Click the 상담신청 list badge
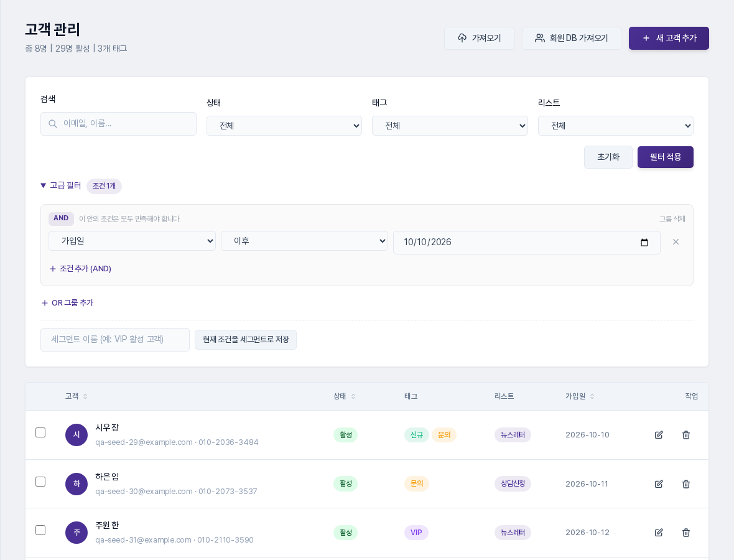 (513, 483)
